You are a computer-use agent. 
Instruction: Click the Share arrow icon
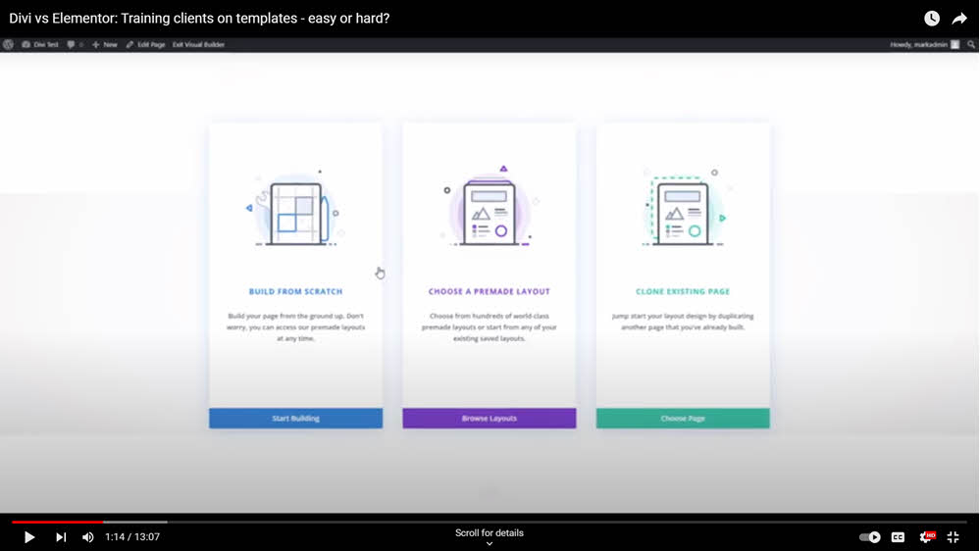pyautogui.click(x=959, y=18)
